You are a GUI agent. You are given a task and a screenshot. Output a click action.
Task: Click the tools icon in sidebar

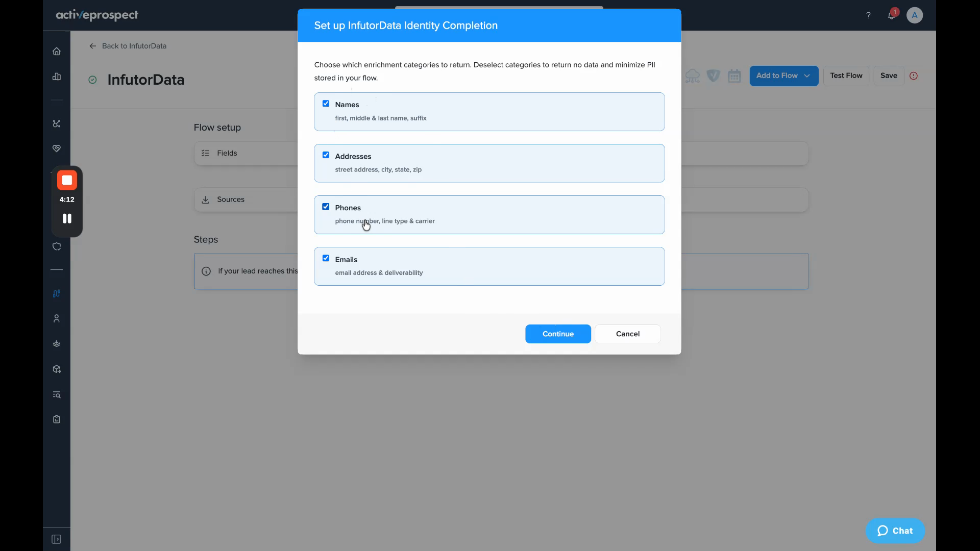click(57, 123)
